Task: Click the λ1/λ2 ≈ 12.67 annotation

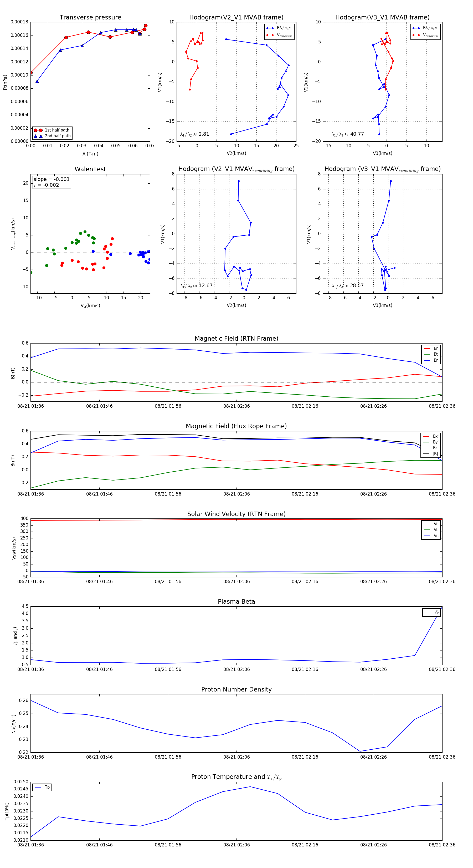Action: (196, 286)
